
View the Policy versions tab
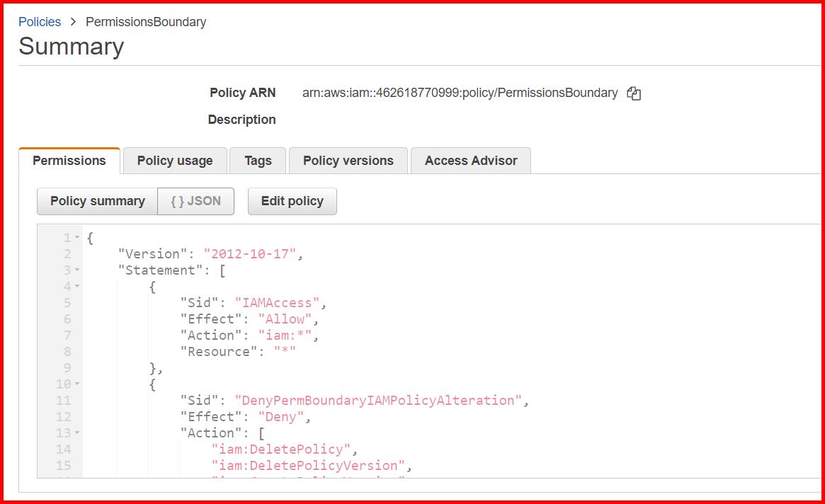tap(348, 161)
